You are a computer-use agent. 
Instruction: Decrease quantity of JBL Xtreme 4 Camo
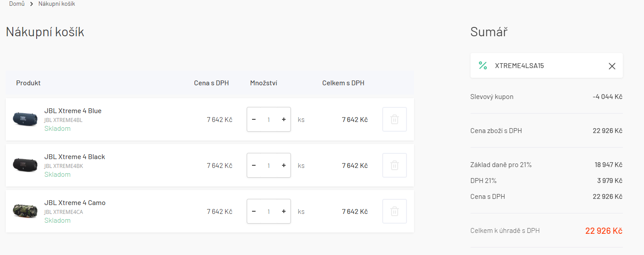coord(254,211)
